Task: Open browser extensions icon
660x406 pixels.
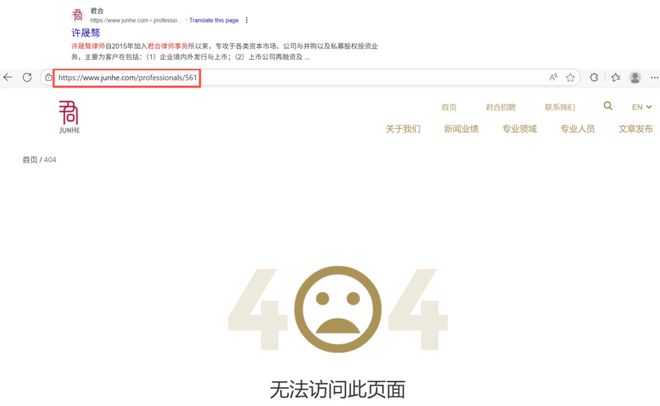Action: pyautogui.click(x=594, y=77)
